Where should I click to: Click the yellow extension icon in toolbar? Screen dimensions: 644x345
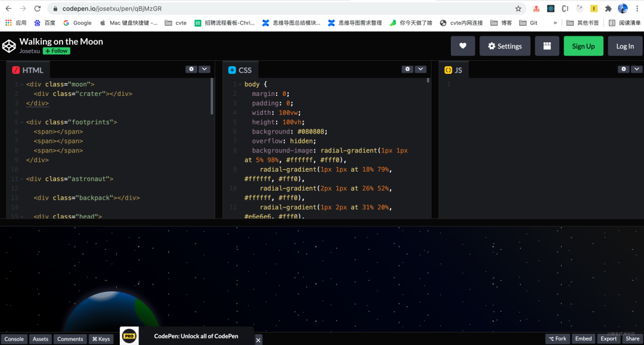(x=594, y=8)
